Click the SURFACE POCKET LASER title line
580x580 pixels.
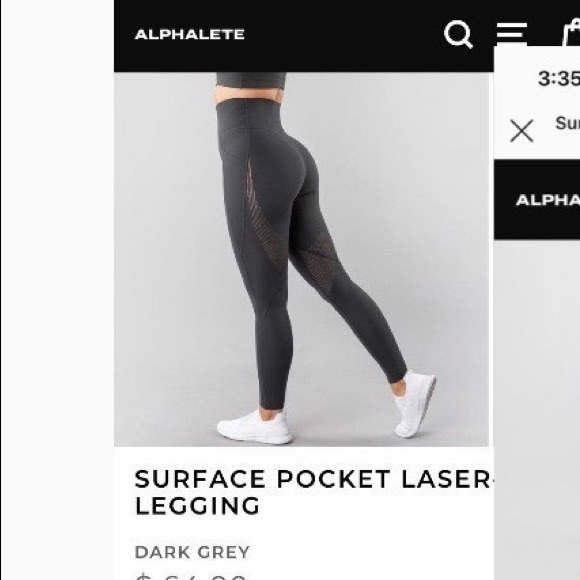pos(314,479)
